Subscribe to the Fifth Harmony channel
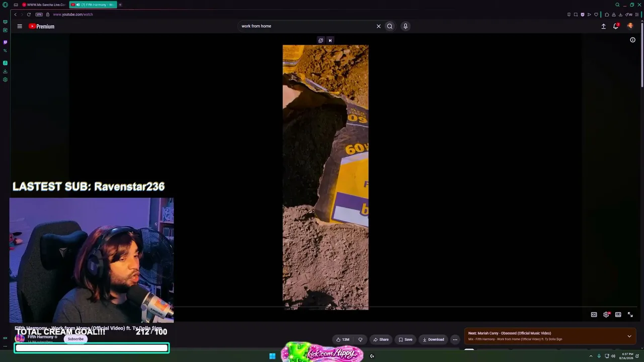Screen dimensions: 644x362 (75, 339)
